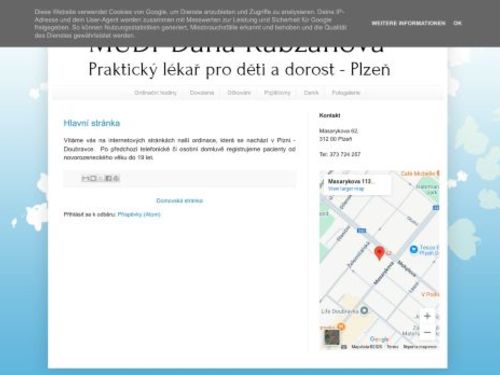The image size is (500, 375).
Task: Select the address Masarykova 62
Action: (339, 131)
